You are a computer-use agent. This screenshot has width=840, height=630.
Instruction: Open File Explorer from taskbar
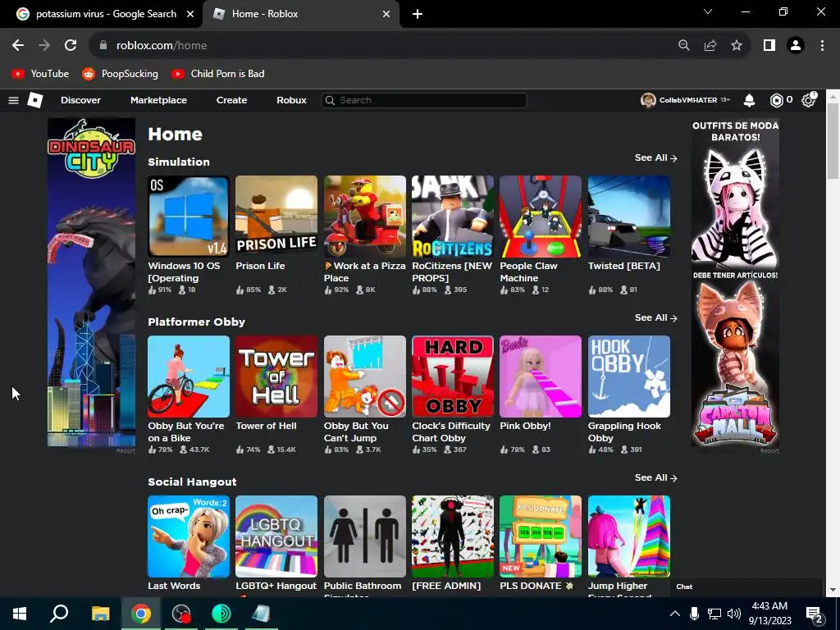coord(100,614)
